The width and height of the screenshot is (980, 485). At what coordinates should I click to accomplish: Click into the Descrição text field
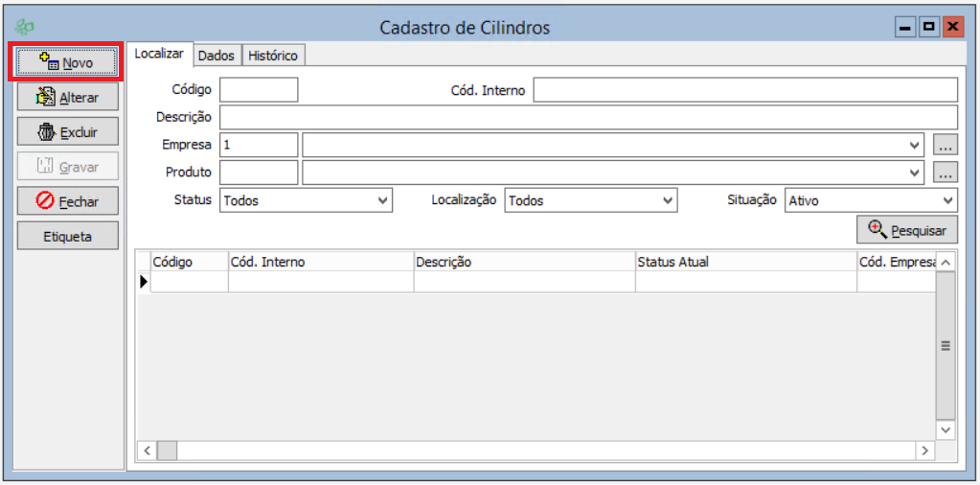588,118
